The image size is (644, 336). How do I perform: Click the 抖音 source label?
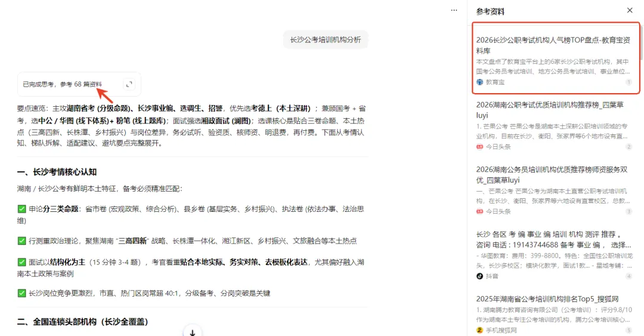point(491,276)
